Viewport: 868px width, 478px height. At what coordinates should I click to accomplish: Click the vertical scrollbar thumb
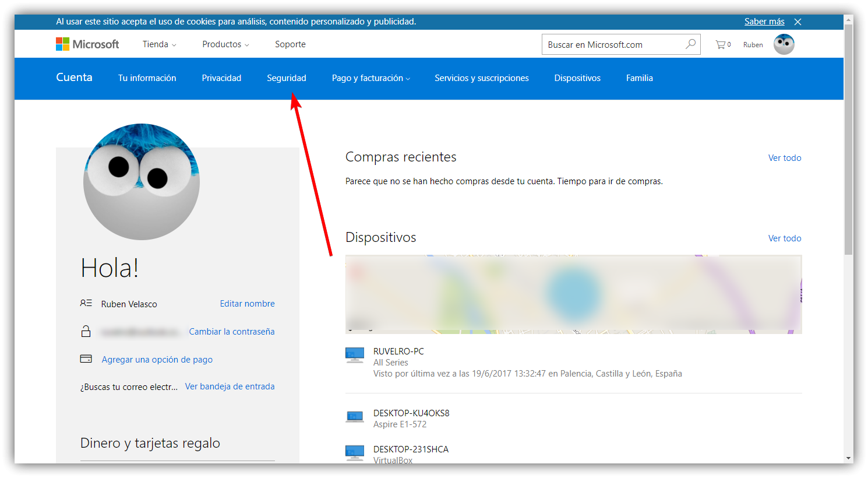point(849,140)
